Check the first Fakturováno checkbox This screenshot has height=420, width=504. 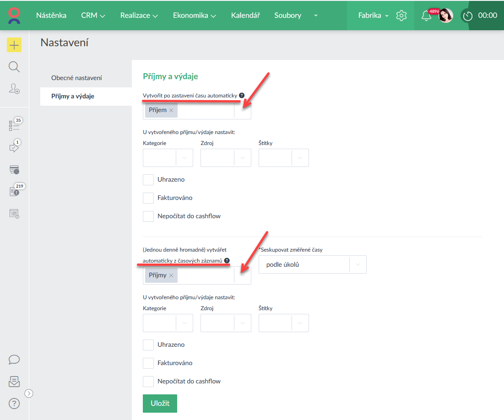[x=148, y=198]
